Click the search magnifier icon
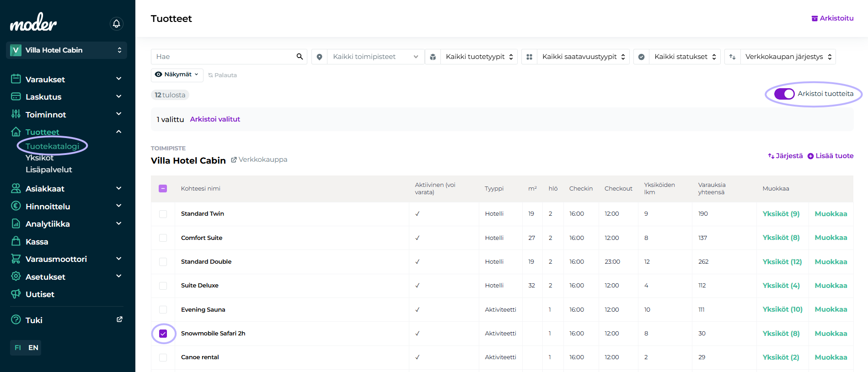 coord(300,57)
